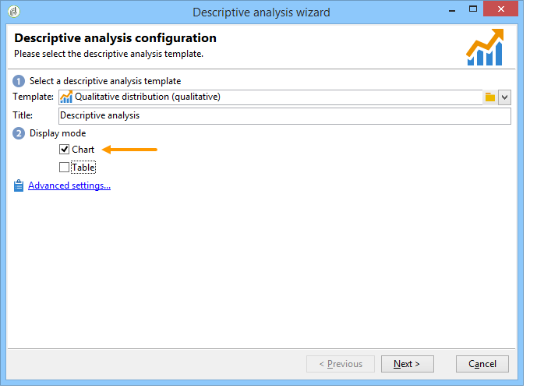The width and height of the screenshot is (537, 392).
Task: Click the step 1 number badge
Action: coord(19,82)
